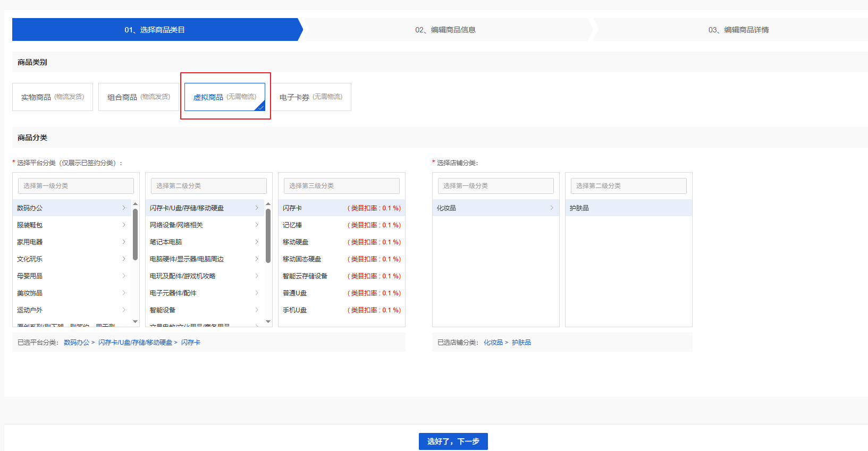Click 闪存卡 in selected platform path
This screenshot has width=868, height=451.
[191, 343]
